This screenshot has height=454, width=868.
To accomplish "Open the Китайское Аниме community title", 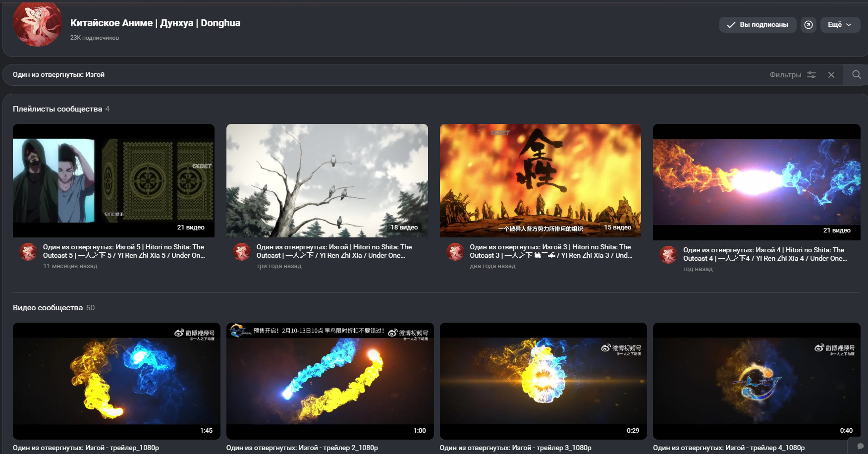I will click(x=155, y=23).
